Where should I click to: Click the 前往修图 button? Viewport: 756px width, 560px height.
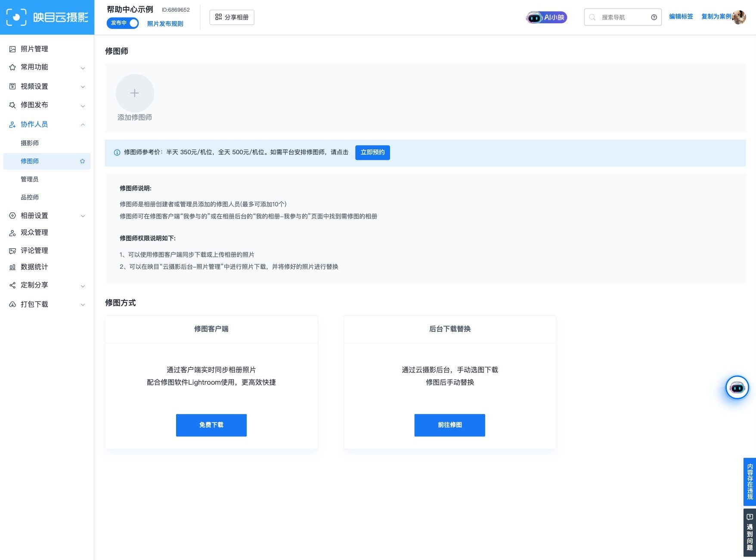click(450, 425)
